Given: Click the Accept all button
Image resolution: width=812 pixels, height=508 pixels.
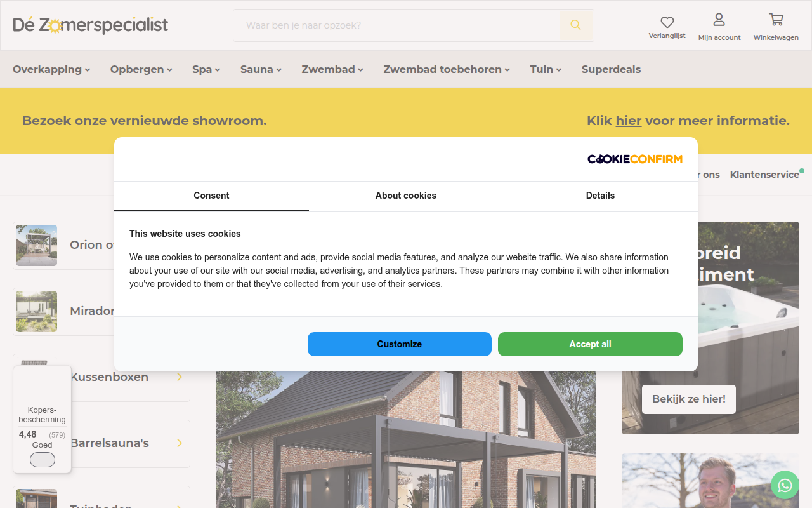Looking at the screenshot, I should coord(590,344).
